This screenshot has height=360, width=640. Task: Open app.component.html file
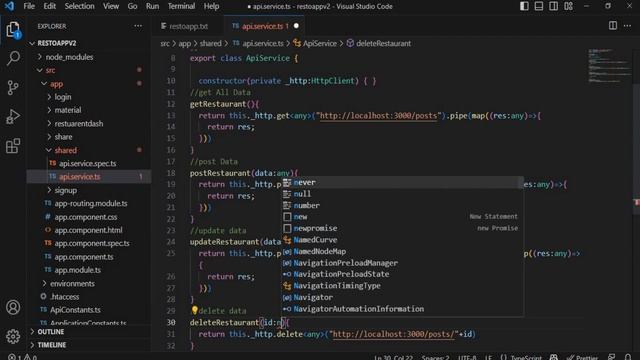point(88,230)
